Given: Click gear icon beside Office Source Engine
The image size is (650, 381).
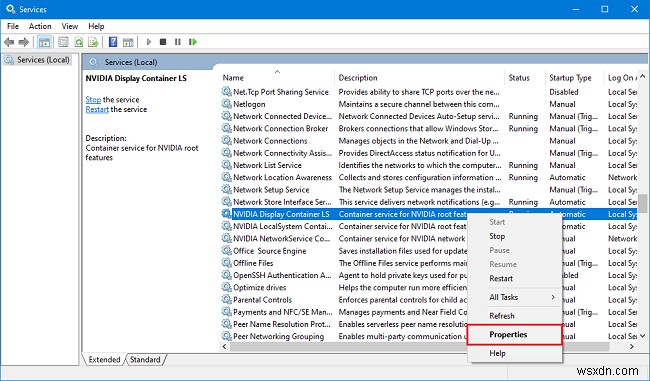Looking at the screenshot, I should (x=226, y=250).
